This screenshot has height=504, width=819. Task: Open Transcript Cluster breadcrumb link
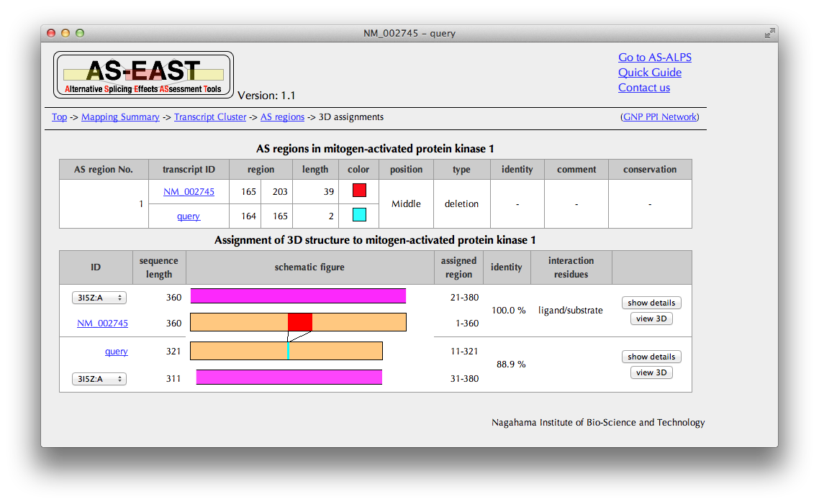(x=210, y=117)
